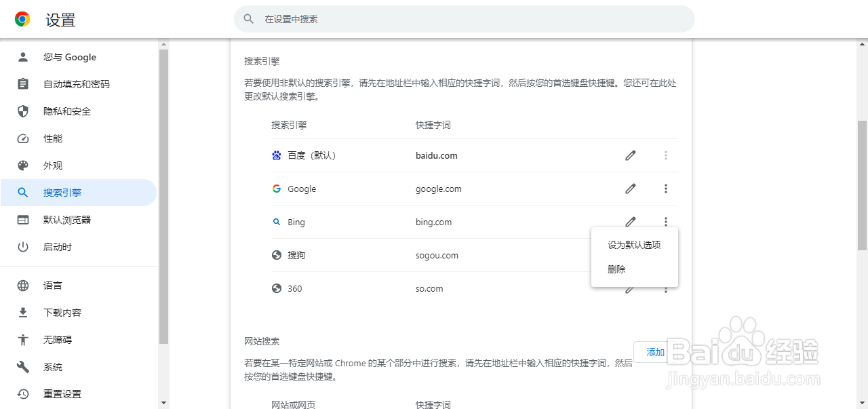Click the speedometer icon for 性能

tap(23, 138)
